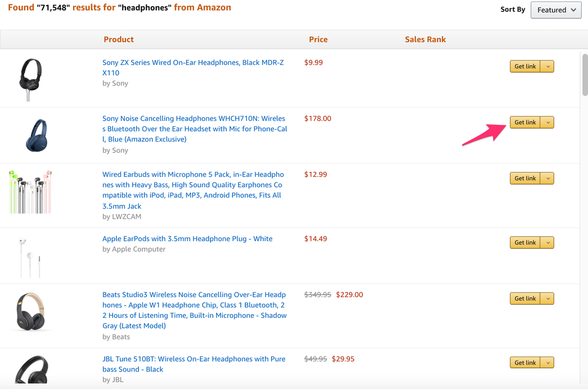Click the Beats Studio3 gray headphones thumbnail

[x=31, y=312]
